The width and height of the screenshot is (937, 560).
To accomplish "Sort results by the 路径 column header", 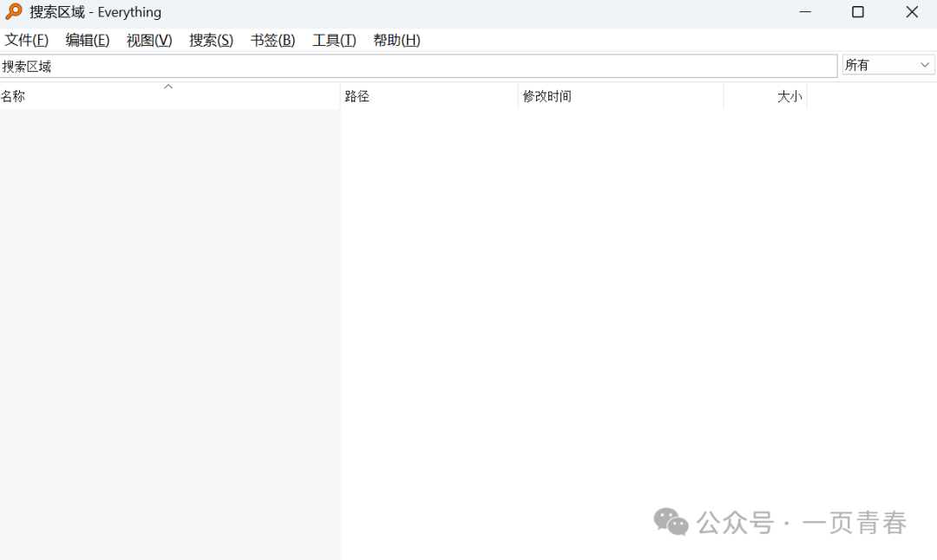I will [357, 97].
